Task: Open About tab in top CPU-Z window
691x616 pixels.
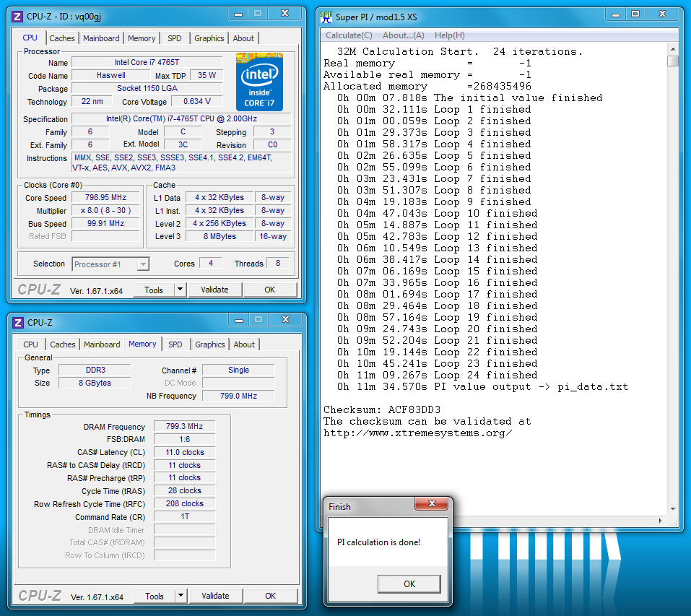Action: (243, 38)
